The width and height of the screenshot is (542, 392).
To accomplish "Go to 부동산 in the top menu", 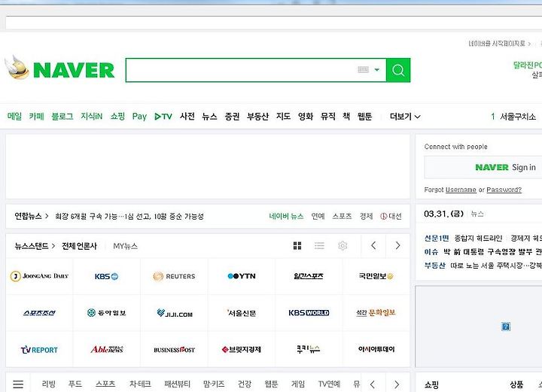I will [257, 117].
